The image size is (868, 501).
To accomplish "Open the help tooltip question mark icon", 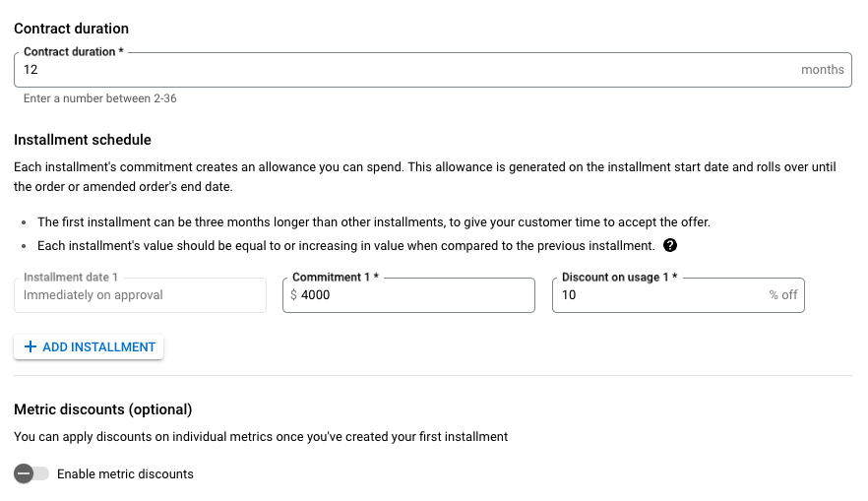I will coord(670,245).
